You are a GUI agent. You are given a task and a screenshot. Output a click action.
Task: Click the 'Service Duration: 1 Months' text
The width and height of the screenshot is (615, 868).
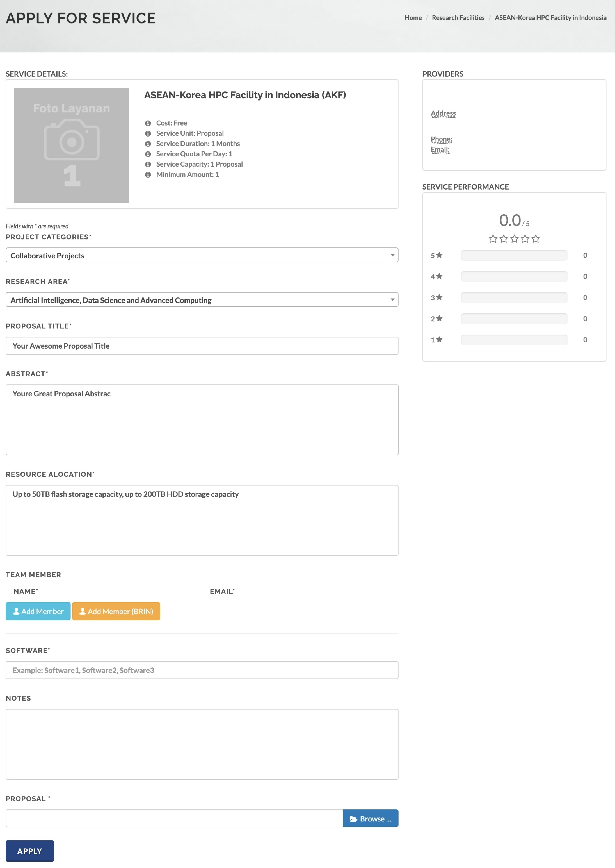click(198, 144)
